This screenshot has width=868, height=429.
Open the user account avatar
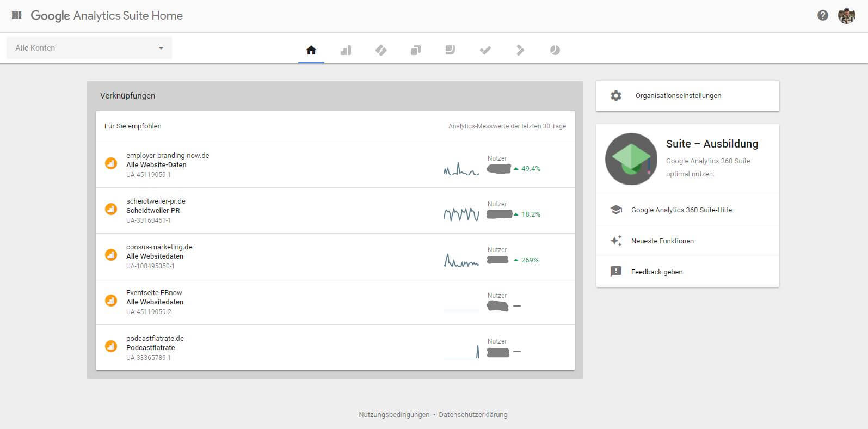(x=846, y=15)
